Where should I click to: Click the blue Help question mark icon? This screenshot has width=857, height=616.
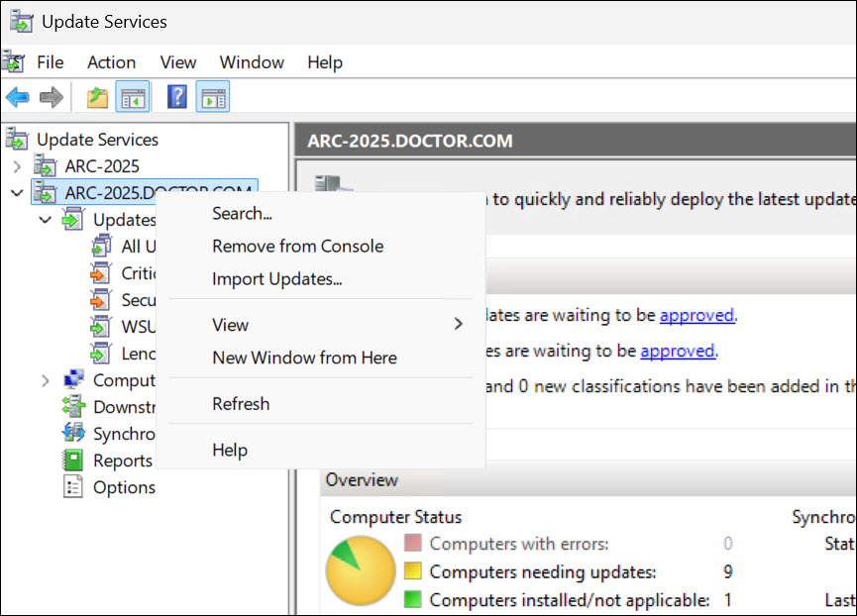tap(177, 97)
